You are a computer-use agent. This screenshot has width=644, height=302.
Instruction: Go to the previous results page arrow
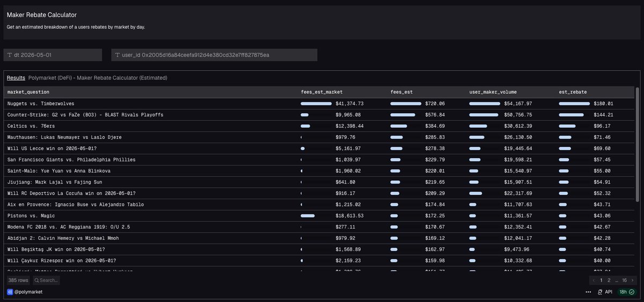tap(594, 280)
